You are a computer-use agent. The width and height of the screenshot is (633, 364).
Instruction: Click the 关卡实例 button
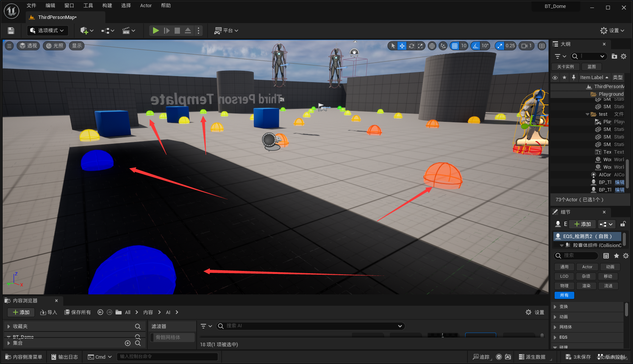click(565, 67)
